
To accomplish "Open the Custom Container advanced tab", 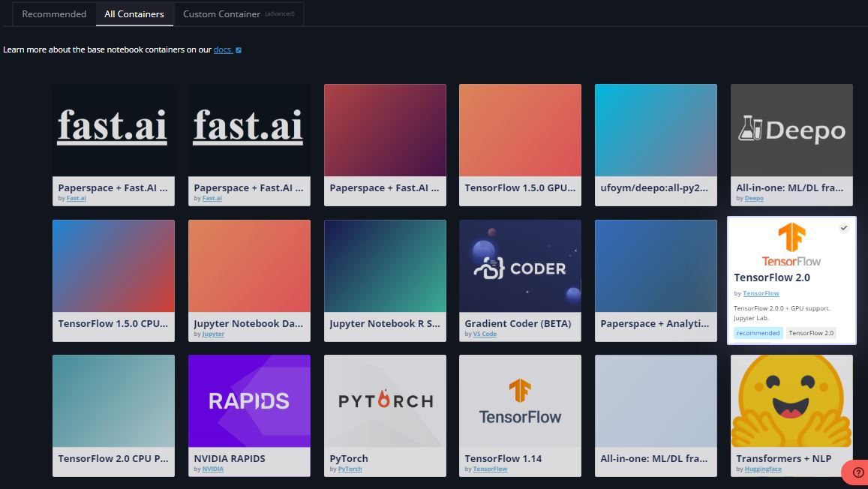I will click(239, 13).
